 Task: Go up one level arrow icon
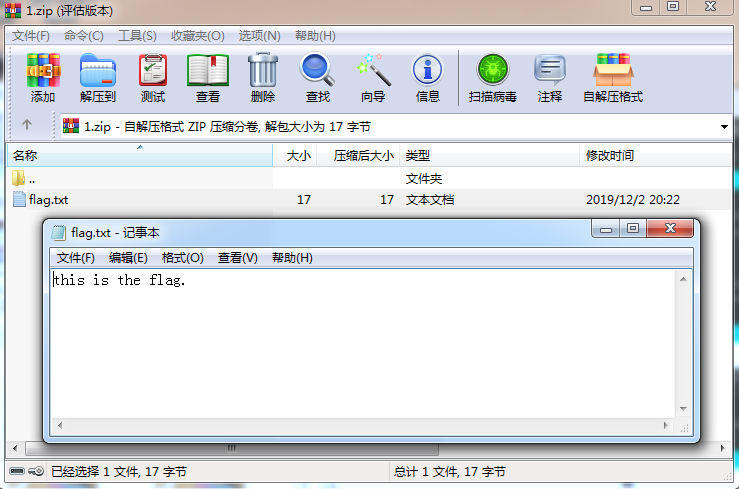click(27, 125)
